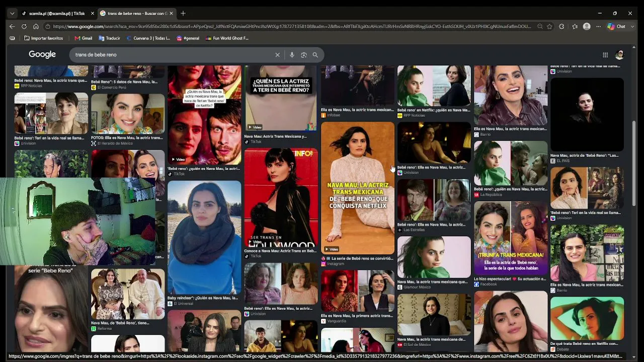Open the blue scarf portrait from El Universal

coord(204,237)
